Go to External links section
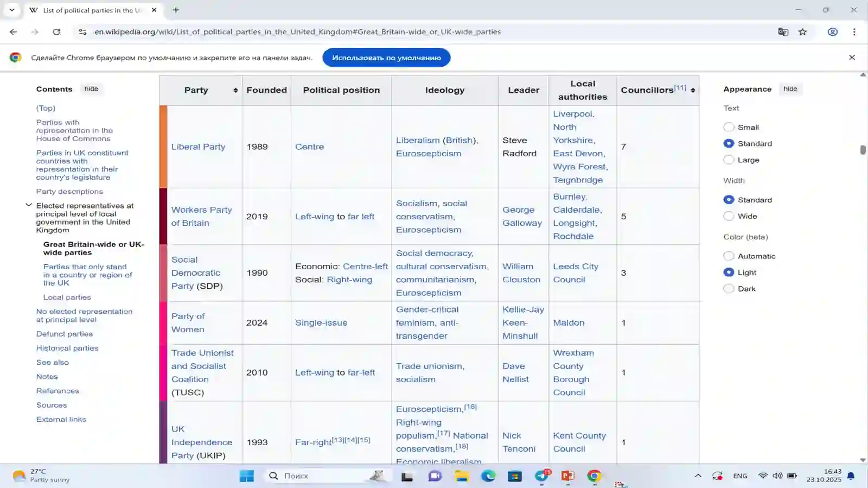Viewport: 868px width, 488px height. click(61, 419)
